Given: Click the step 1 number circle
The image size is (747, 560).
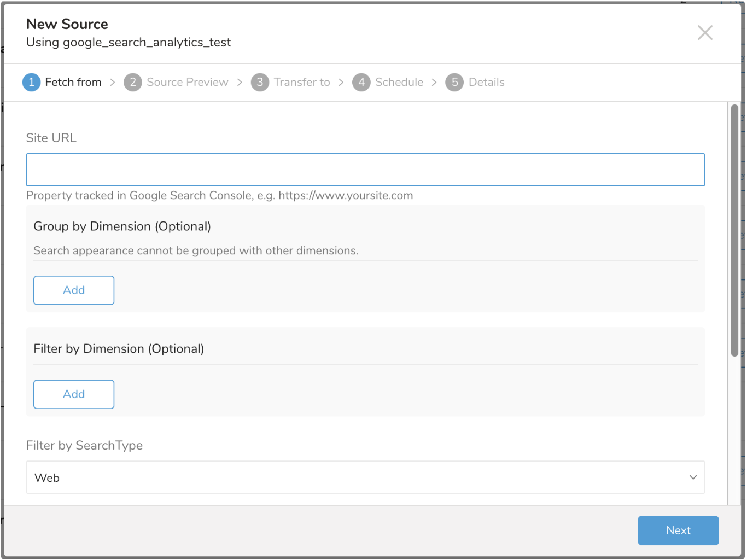Looking at the screenshot, I should point(31,82).
